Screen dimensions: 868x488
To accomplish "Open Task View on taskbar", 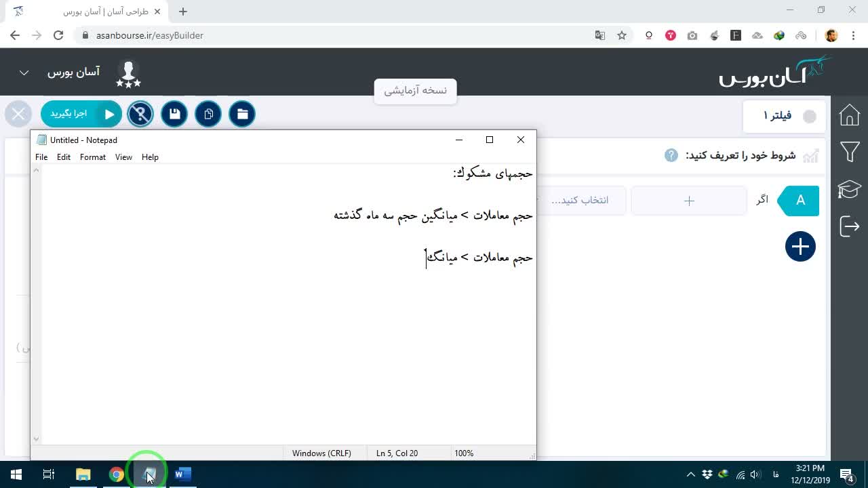I will click(49, 474).
